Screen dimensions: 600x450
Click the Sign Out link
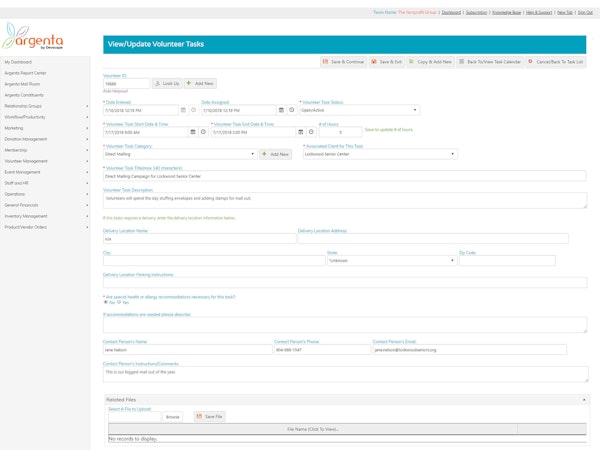pos(585,13)
